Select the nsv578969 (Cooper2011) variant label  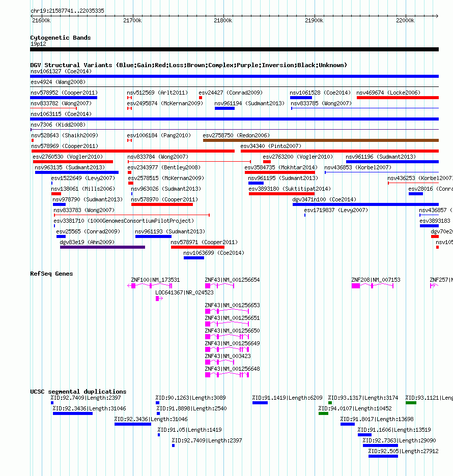pos(65,146)
